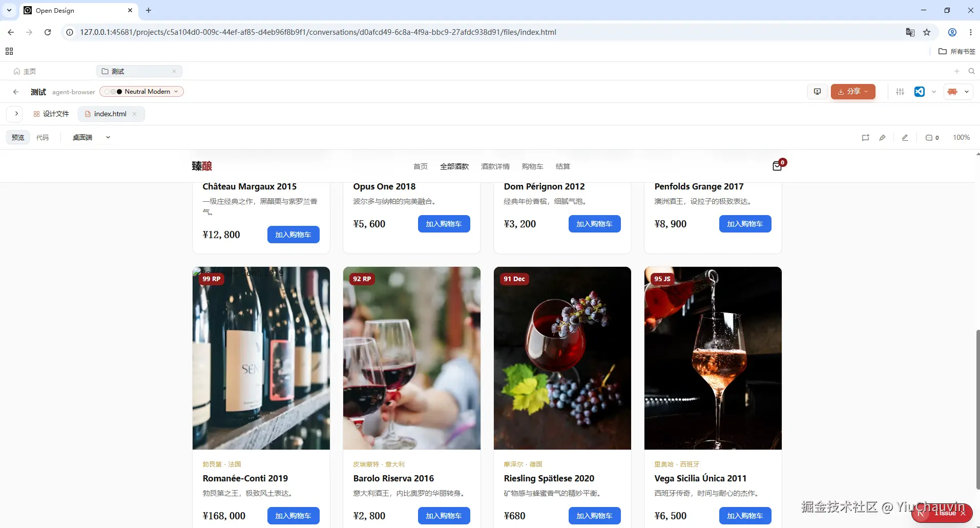Close the index.html file tab
This screenshot has height=528, width=980.
tap(135, 114)
